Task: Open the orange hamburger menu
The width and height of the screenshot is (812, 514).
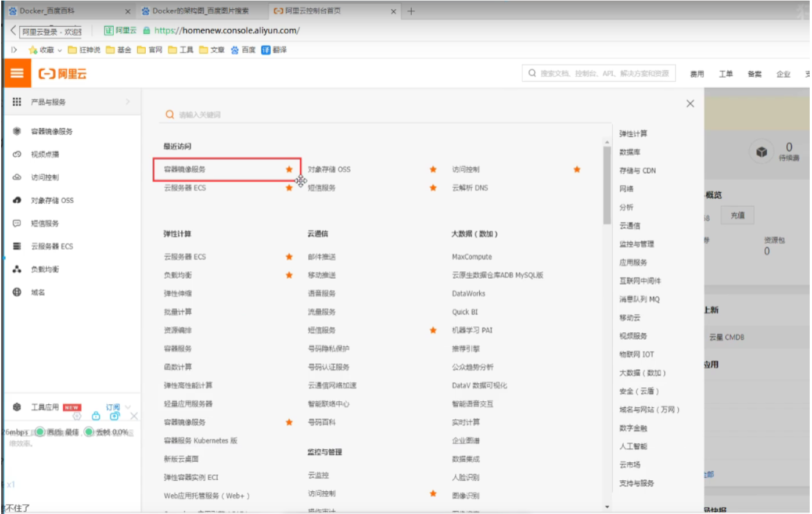Action: point(17,73)
